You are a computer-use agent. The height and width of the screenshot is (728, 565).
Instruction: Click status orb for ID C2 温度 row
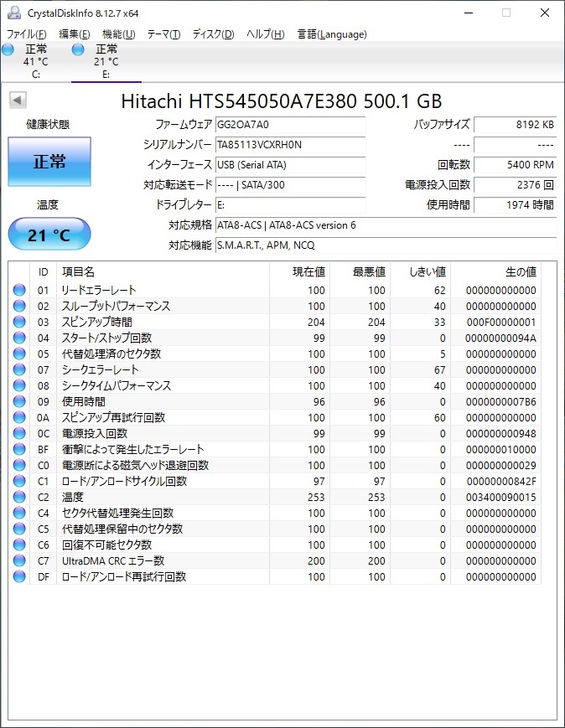pyautogui.click(x=19, y=498)
